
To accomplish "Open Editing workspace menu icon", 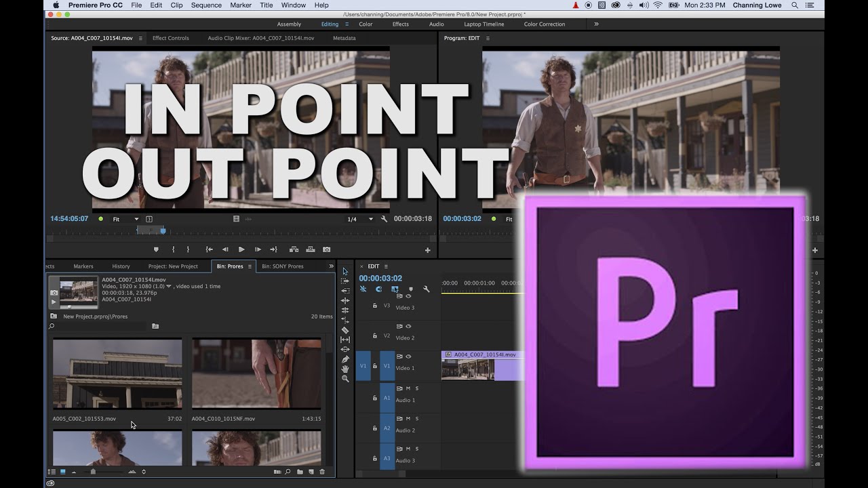I will tap(347, 24).
